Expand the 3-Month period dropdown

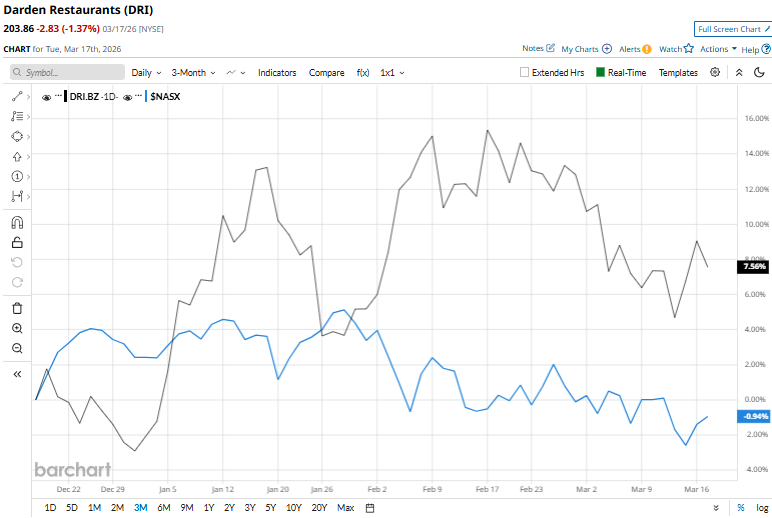tap(193, 73)
